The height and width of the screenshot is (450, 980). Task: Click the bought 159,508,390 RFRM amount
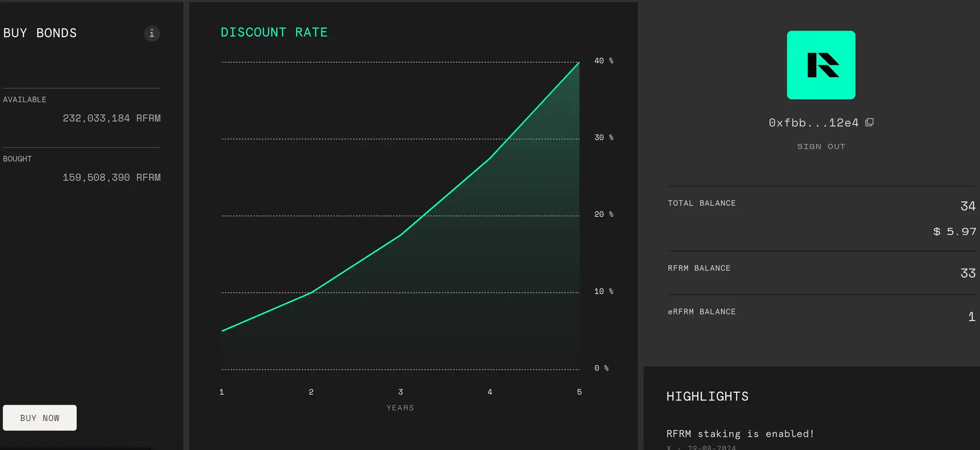[x=111, y=177]
